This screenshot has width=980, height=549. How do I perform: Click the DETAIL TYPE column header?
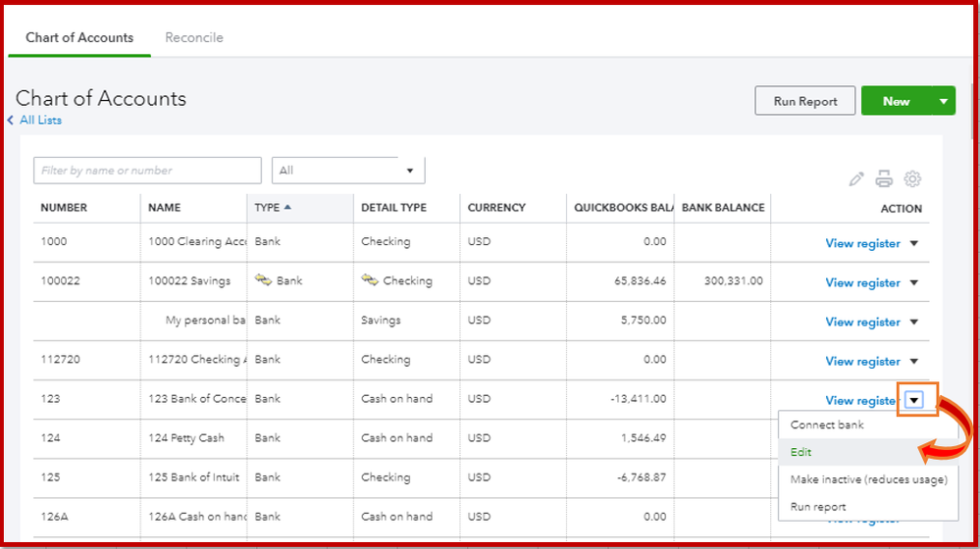click(393, 208)
